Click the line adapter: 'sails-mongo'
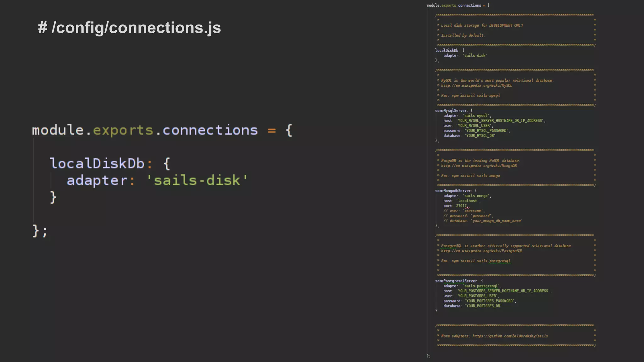Image resolution: width=644 pixels, height=362 pixels. click(x=467, y=196)
